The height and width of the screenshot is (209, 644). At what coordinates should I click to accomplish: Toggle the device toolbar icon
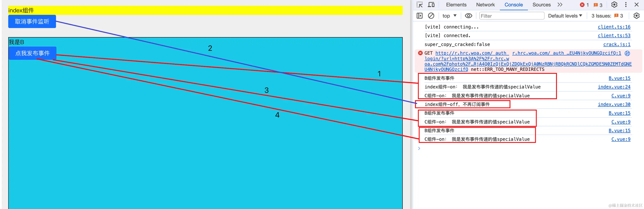pos(431,5)
